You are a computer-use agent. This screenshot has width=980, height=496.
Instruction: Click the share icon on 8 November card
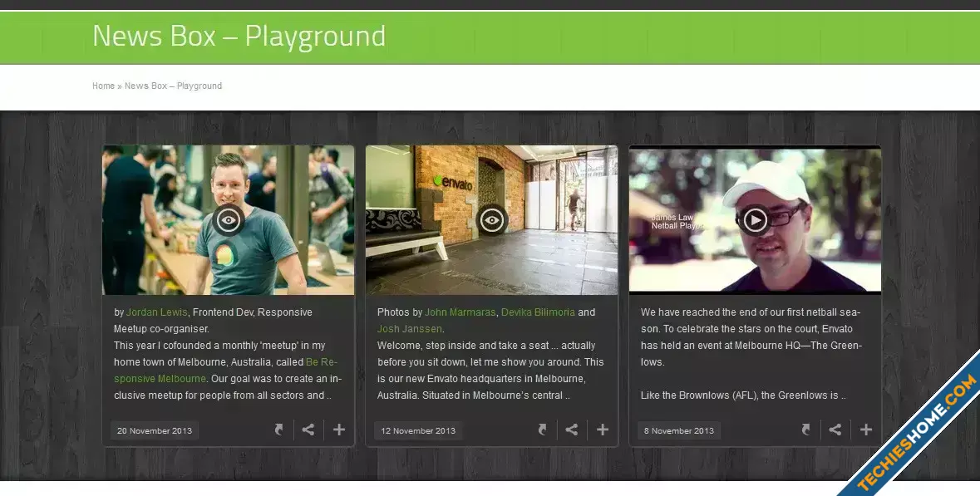pos(835,430)
